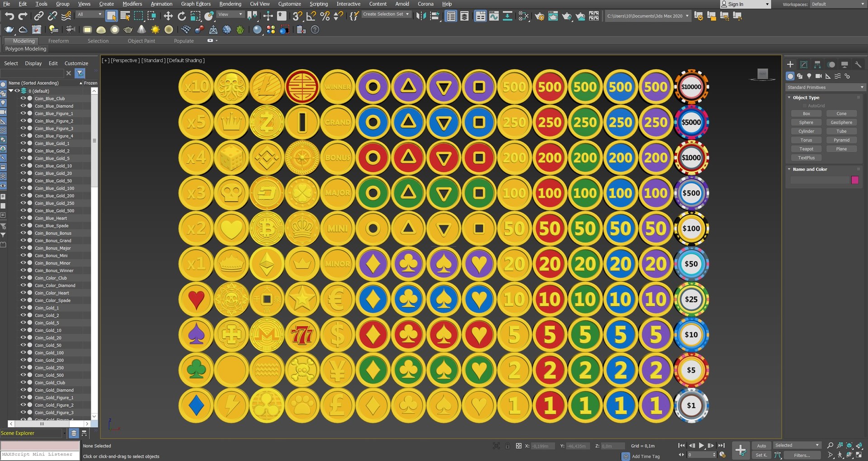This screenshot has width=868, height=461.
Task: Click the Teapot primitive shelf icon
Action: tap(128, 29)
